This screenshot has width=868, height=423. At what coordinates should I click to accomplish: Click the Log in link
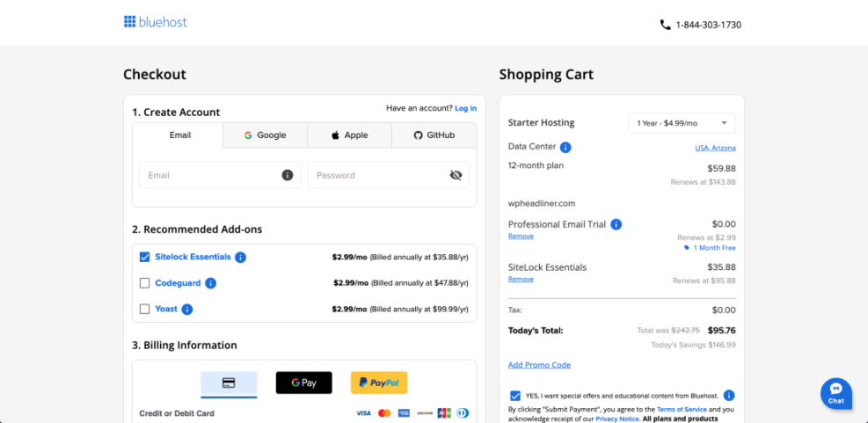click(x=465, y=108)
